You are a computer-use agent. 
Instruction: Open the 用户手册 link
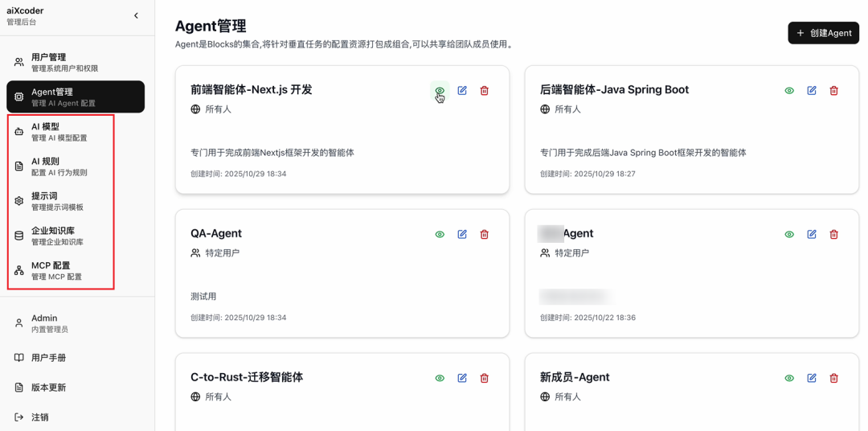[48, 358]
